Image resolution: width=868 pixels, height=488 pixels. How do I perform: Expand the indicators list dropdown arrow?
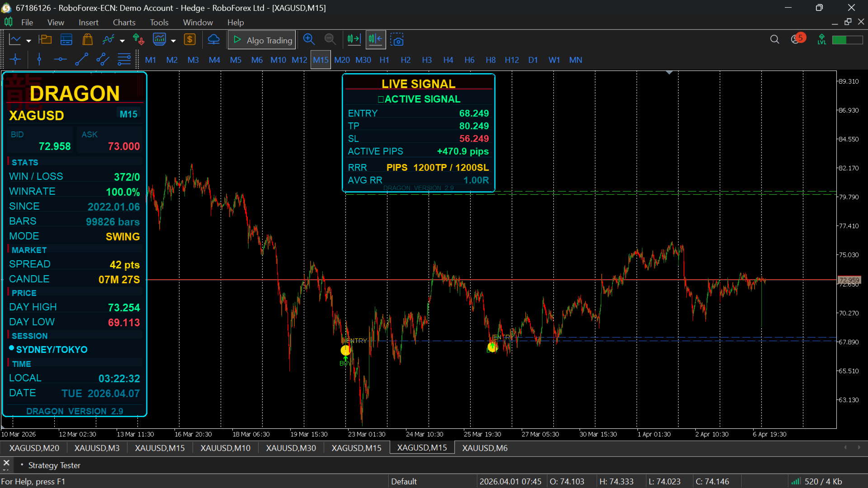(x=122, y=41)
